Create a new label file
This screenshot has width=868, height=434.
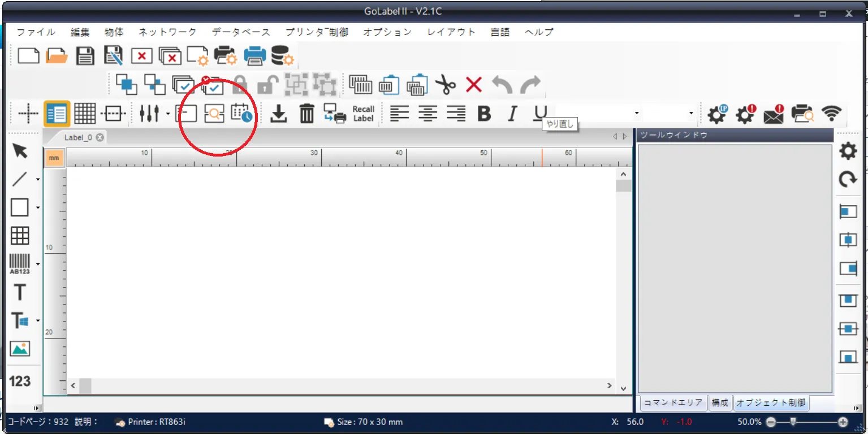click(28, 56)
